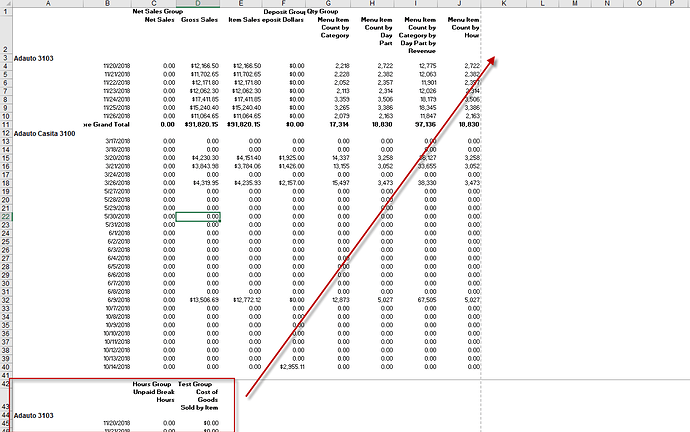Select row 32 header
The width and height of the screenshot is (690, 432).
tap(6, 300)
